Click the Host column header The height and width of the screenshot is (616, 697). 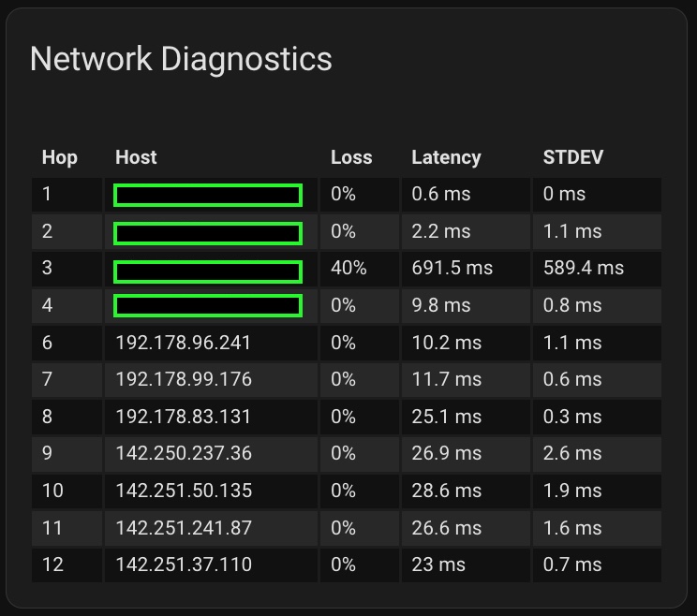pos(136,157)
